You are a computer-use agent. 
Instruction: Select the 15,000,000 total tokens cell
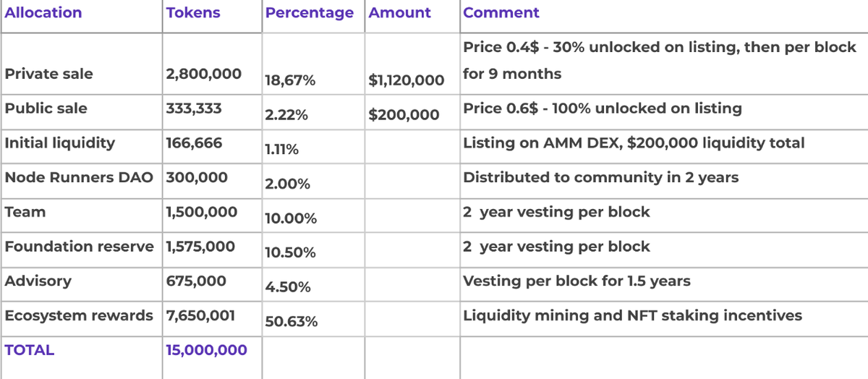tap(207, 350)
